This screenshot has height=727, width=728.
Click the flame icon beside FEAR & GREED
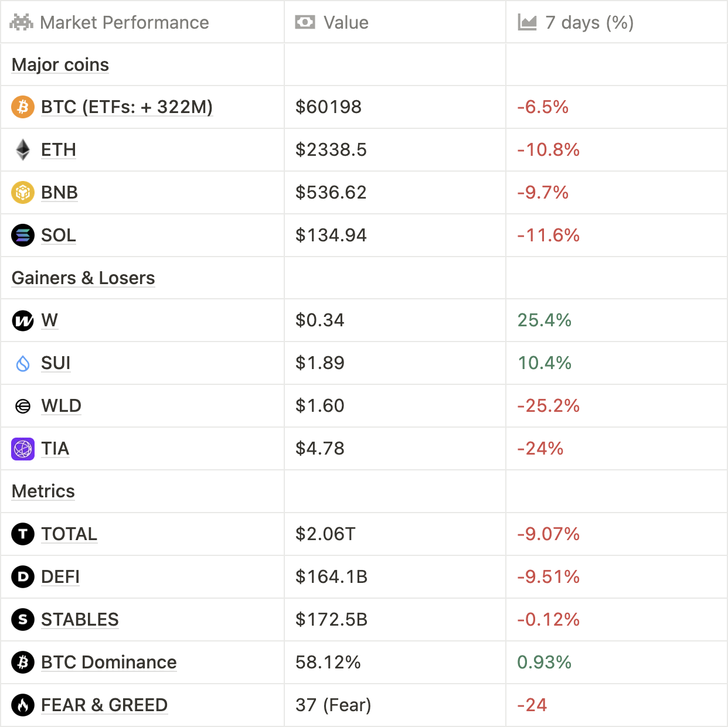pyautogui.click(x=23, y=705)
